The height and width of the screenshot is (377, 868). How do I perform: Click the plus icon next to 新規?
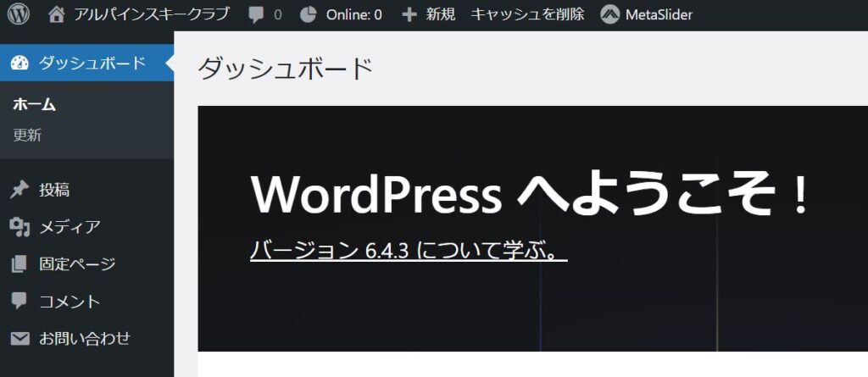pos(409,15)
